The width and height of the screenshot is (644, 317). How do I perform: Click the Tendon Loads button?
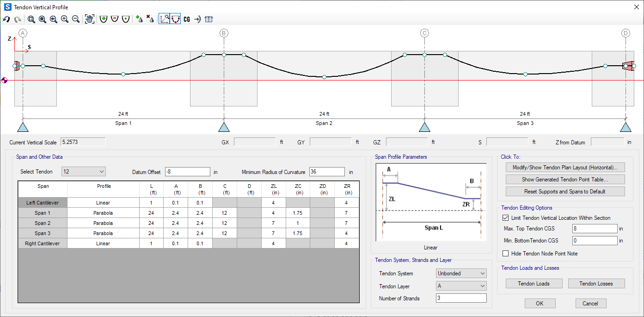coord(533,284)
